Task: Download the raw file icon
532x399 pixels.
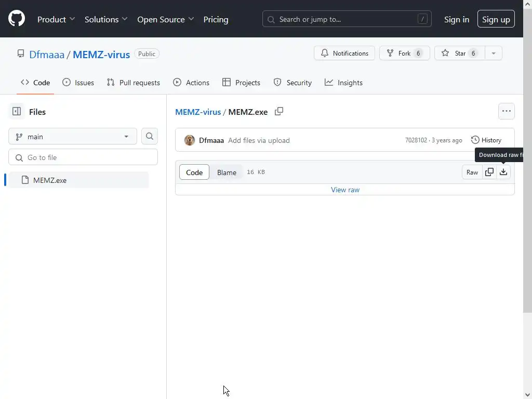Action: coord(503,172)
